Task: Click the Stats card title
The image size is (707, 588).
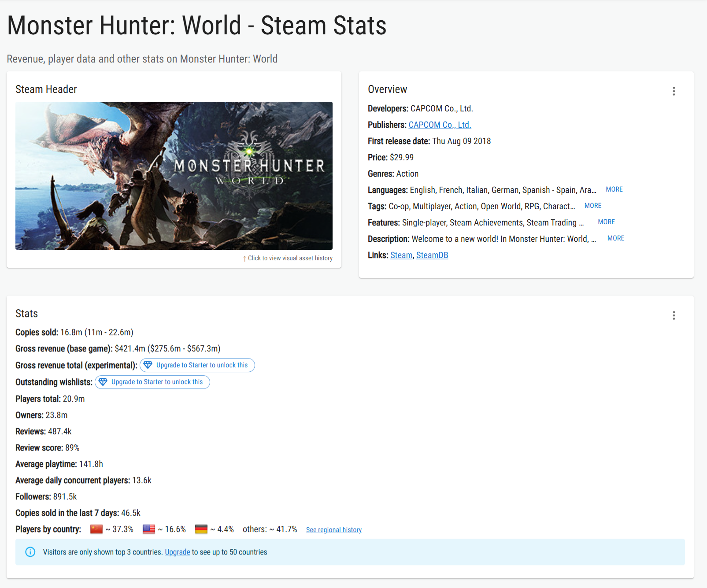Action: coord(27,313)
